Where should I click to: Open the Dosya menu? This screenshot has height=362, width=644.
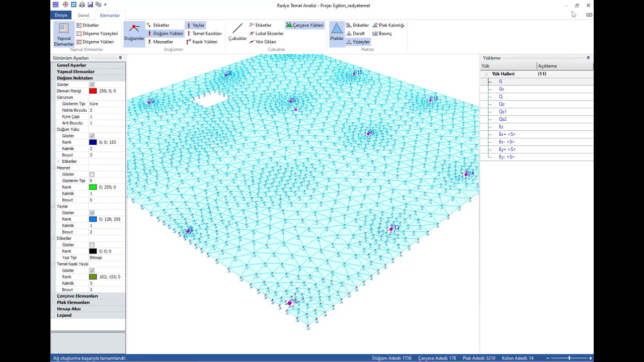61,15
